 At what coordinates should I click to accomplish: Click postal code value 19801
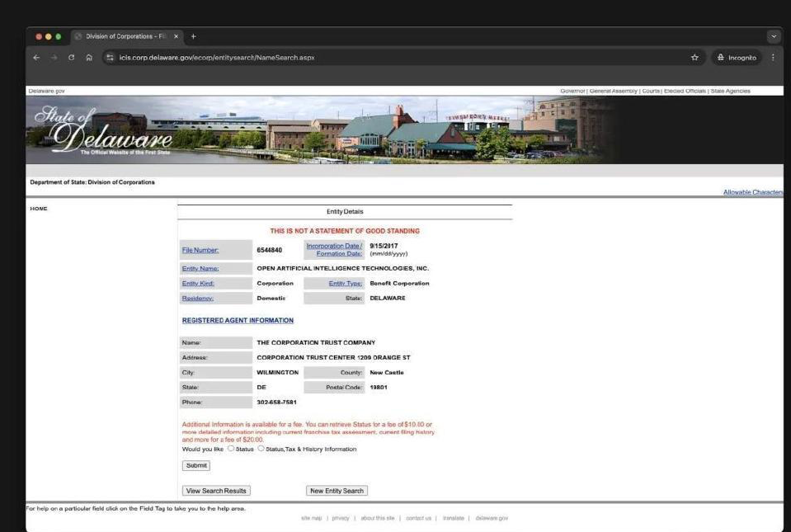[379, 388]
